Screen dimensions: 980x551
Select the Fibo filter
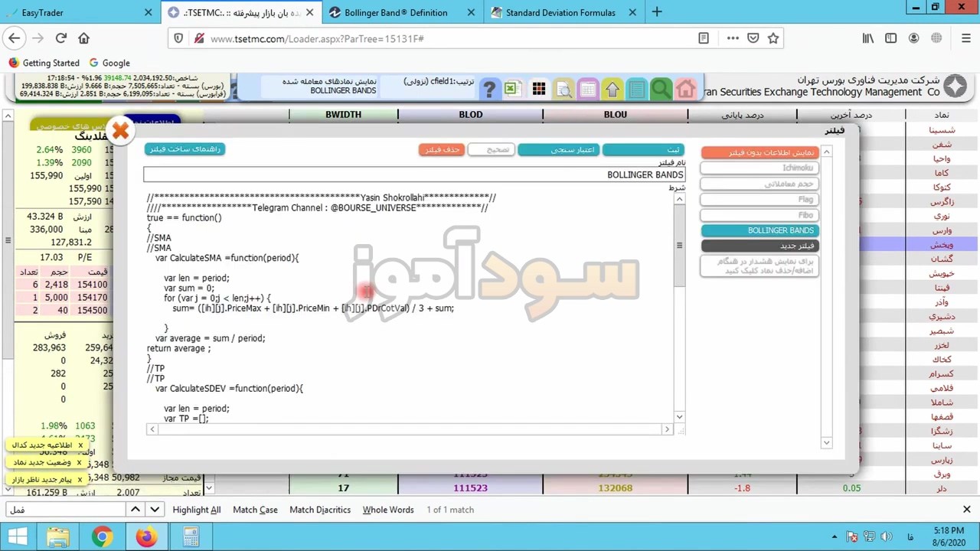coord(759,215)
